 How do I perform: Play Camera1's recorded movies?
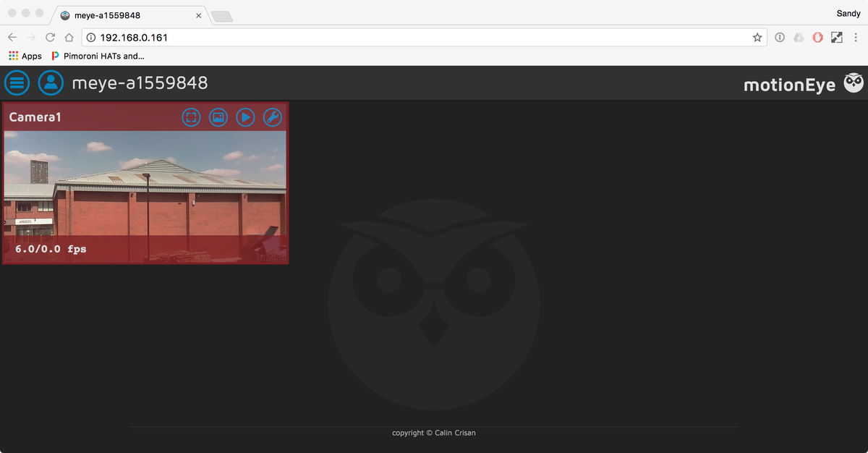245,117
